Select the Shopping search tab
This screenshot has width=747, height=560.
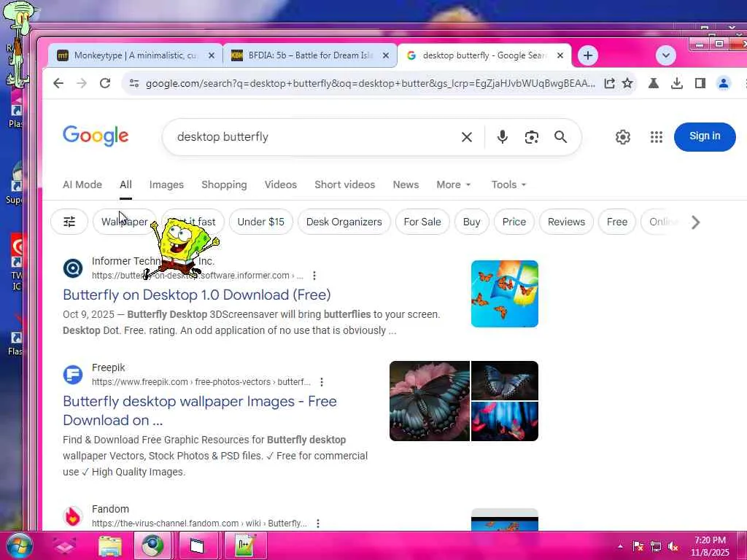[x=224, y=184]
